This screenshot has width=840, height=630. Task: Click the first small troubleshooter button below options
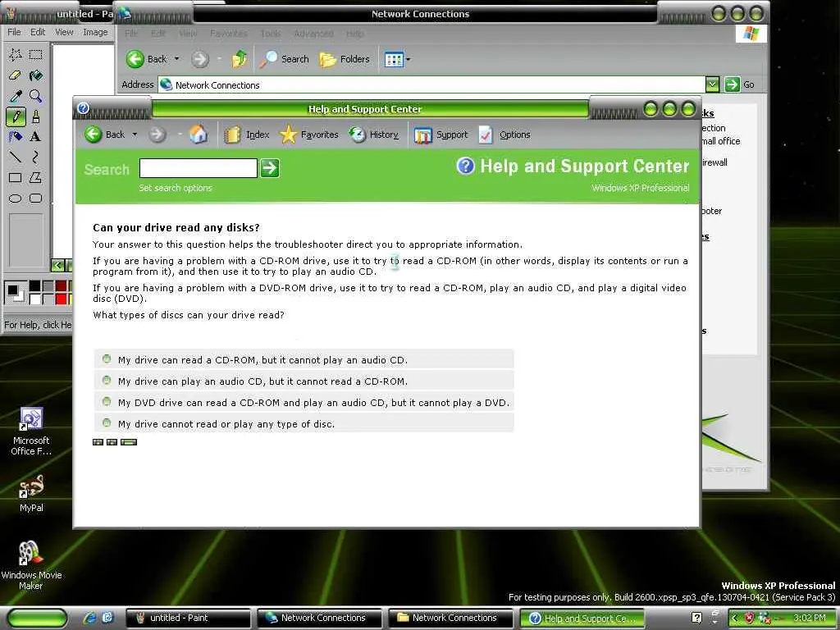pyautogui.click(x=98, y=442)
